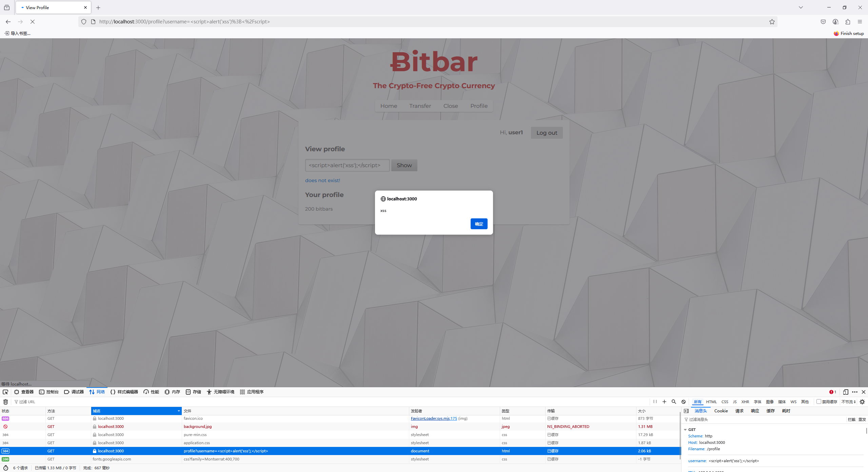Open a new browser tab
The width and height of the screenshot is (868, 472).
pyautogui.click(x=98, y=7)
